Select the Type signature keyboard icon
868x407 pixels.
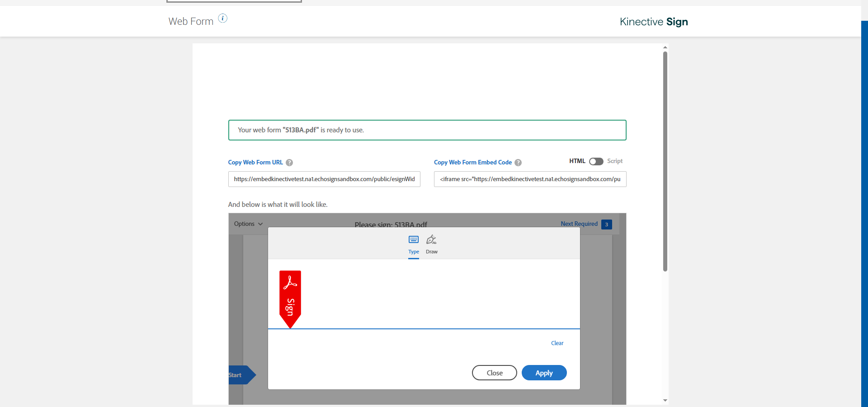tap(414, 239)
